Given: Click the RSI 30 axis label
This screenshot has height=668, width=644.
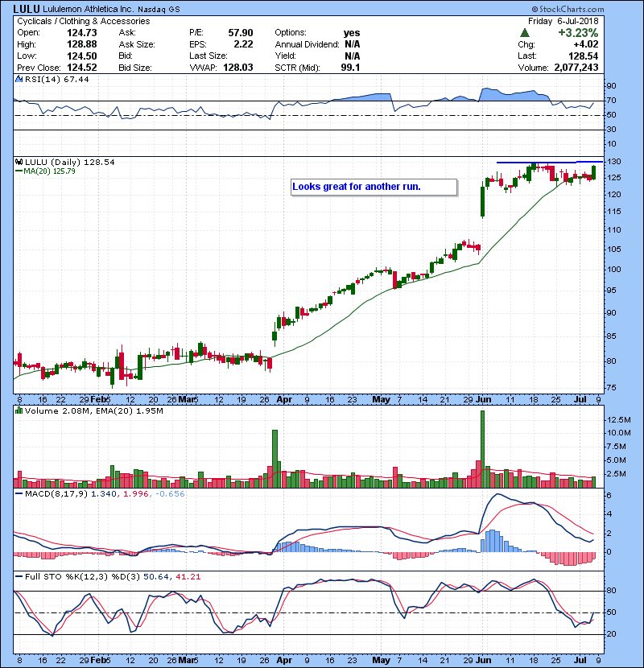Looking at the screenshot, I should point(612,130).
